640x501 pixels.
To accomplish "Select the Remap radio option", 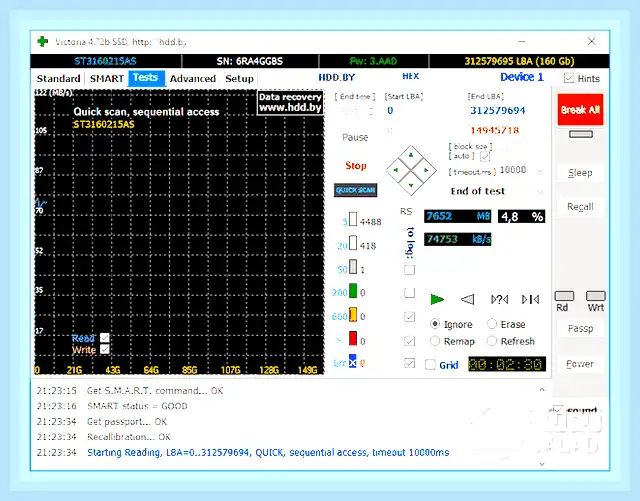I will click(x=435, y=341).
